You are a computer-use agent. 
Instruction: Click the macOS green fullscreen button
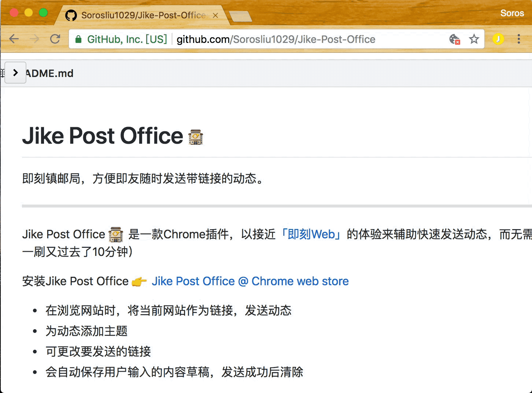(x=43, y=13)
